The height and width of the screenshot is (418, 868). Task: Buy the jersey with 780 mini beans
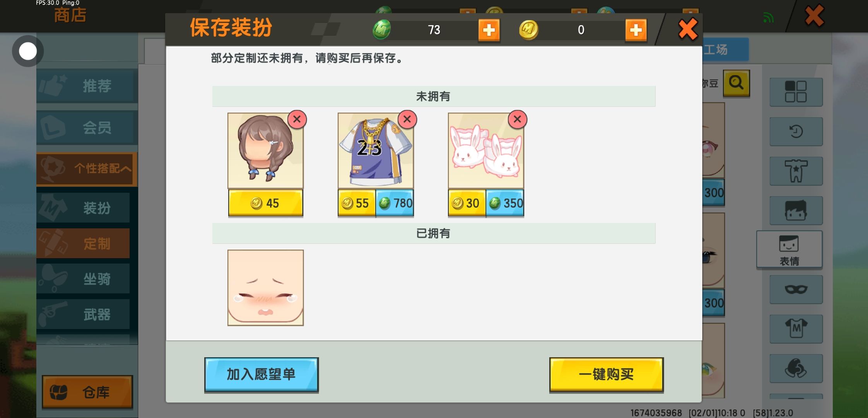[x=395, y=203]
